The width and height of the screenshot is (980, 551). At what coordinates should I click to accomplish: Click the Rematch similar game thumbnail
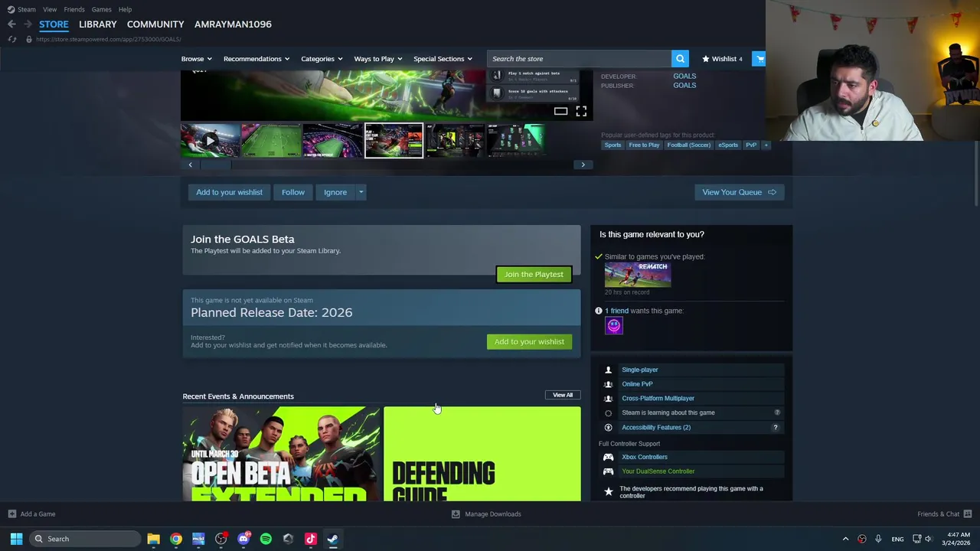tap(638, 275)
